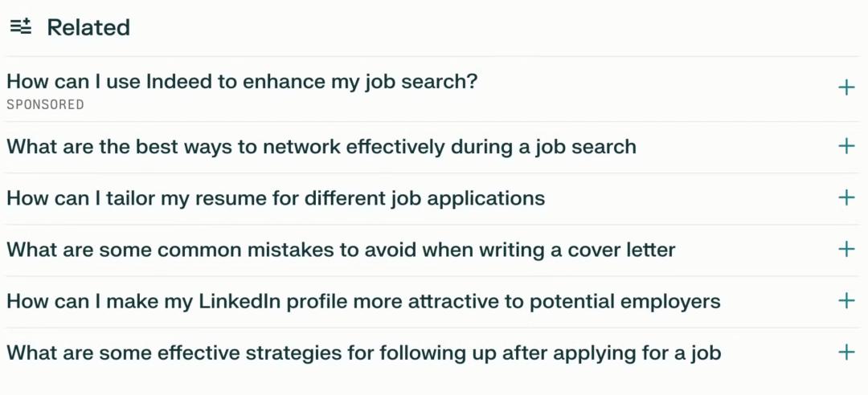Click plus icon next to tailor my resume question
Screen dimensions: 868x395
(x=846, y=197)
